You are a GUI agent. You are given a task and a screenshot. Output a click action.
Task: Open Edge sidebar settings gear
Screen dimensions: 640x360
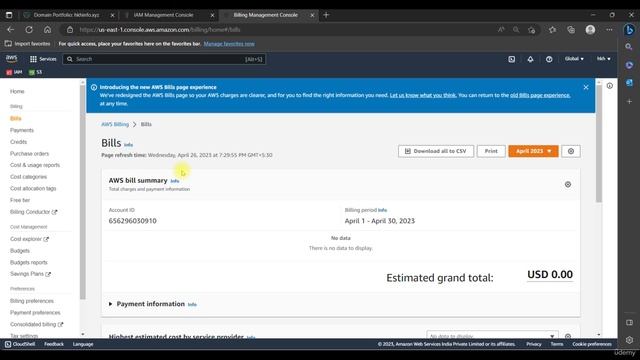(629, 340)
